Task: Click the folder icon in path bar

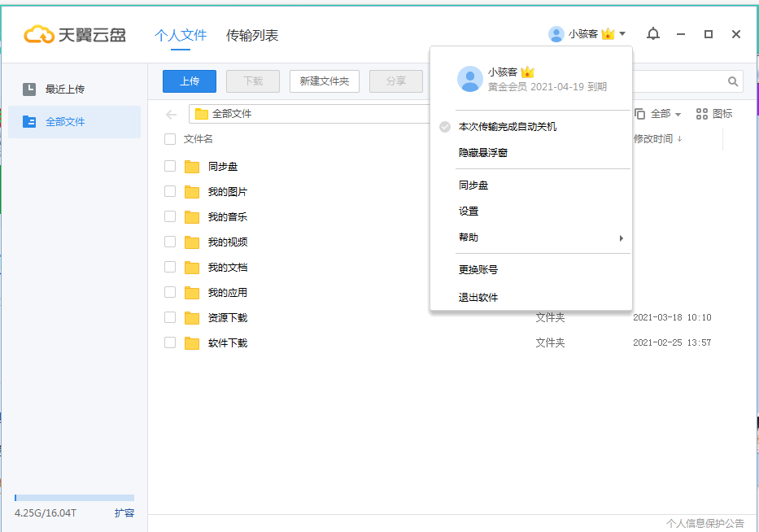Action: pyautogui.click(x=202, y=114)
